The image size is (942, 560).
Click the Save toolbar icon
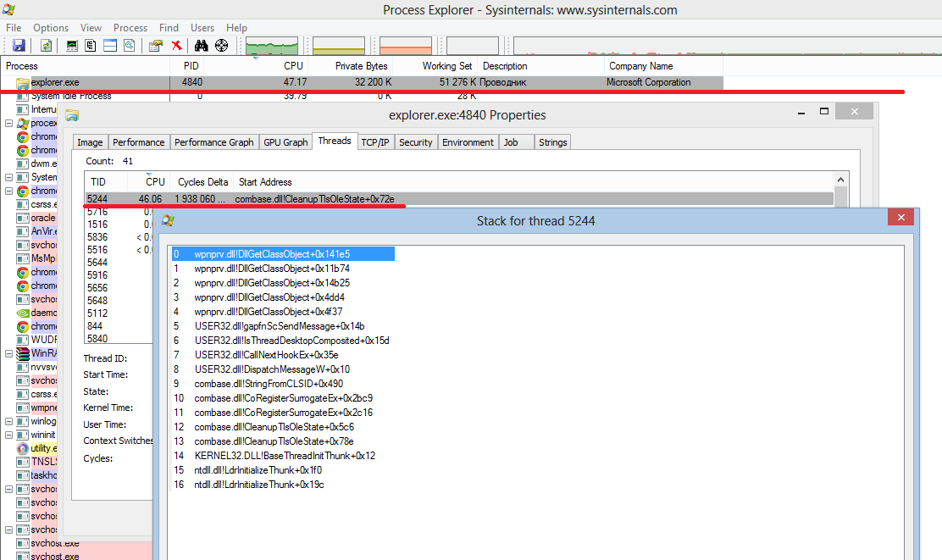click(x=19, y=46)
